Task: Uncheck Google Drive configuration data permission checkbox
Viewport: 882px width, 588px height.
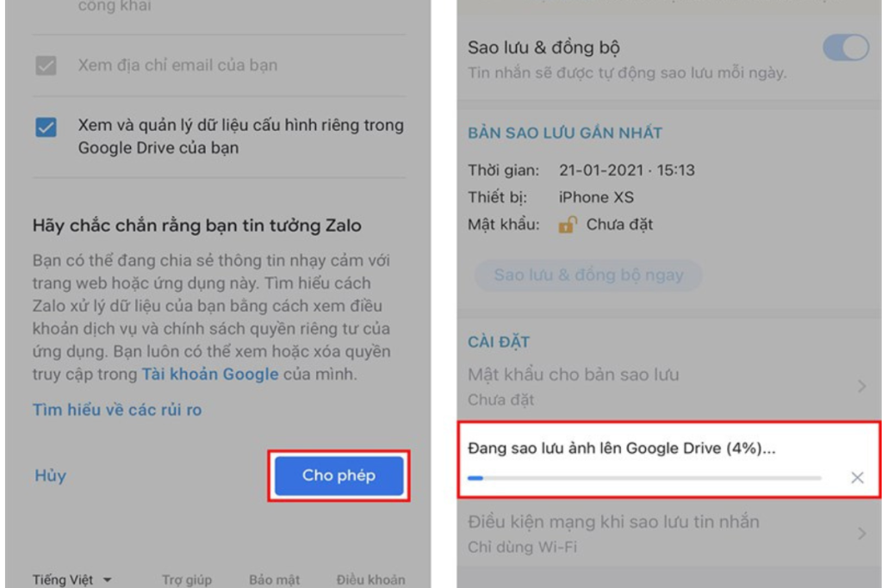Action: coord(46,127)
